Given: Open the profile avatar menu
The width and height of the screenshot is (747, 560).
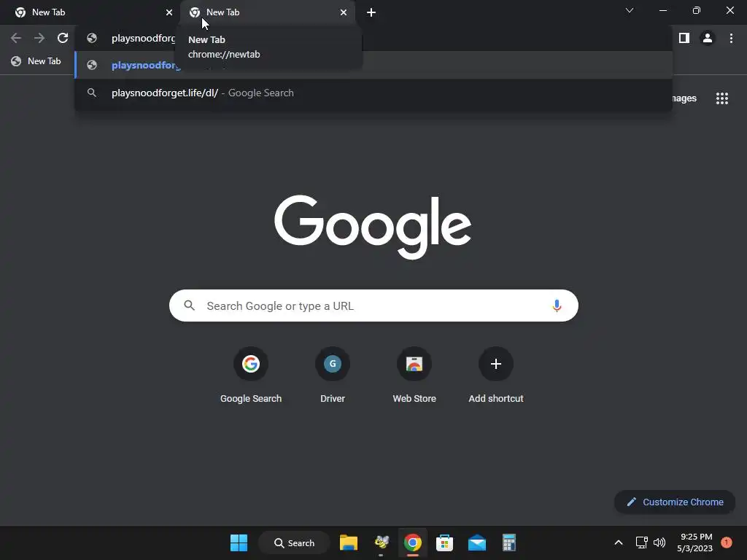Looking at the screenshot, I should [x=708, y=38].
